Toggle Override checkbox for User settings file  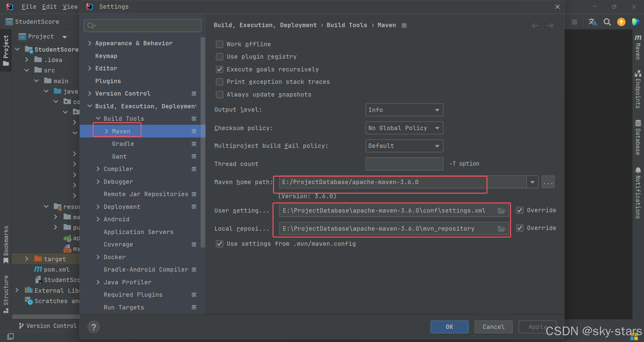[520, 210]
